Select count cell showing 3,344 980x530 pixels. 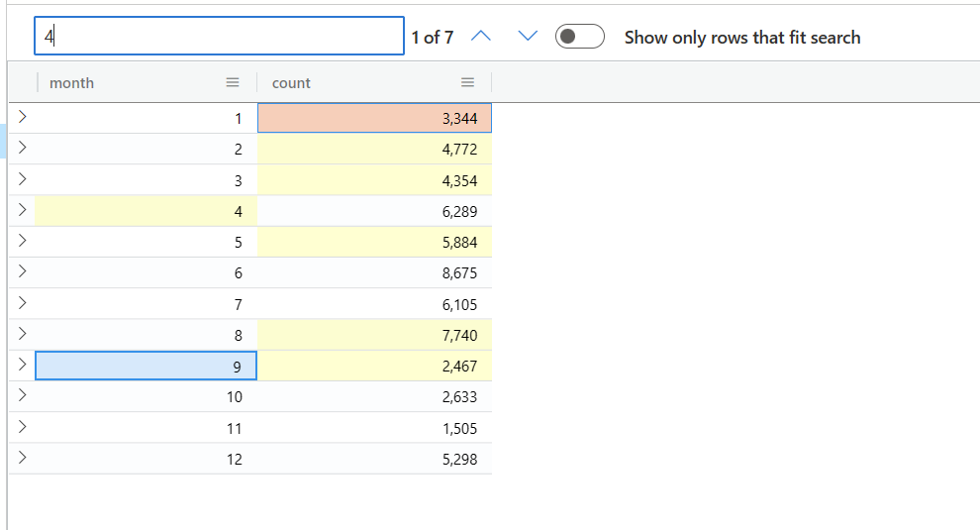[374, 118]
